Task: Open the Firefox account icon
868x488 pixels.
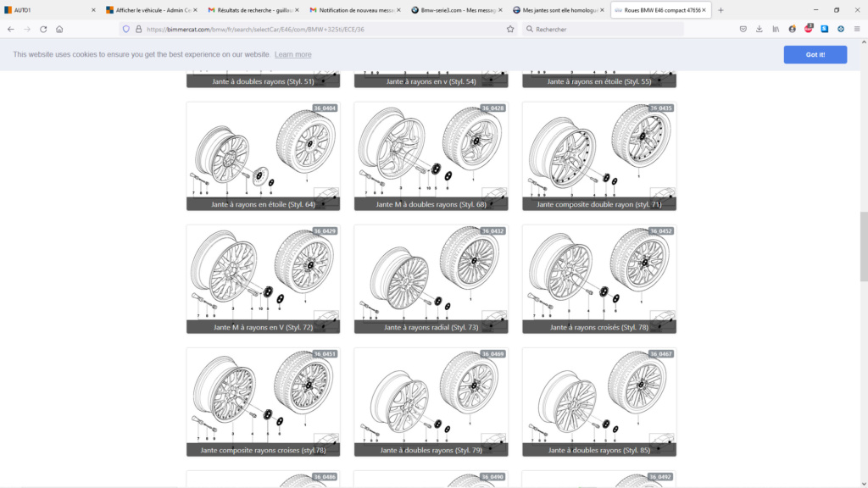Action: pos(793,30)
